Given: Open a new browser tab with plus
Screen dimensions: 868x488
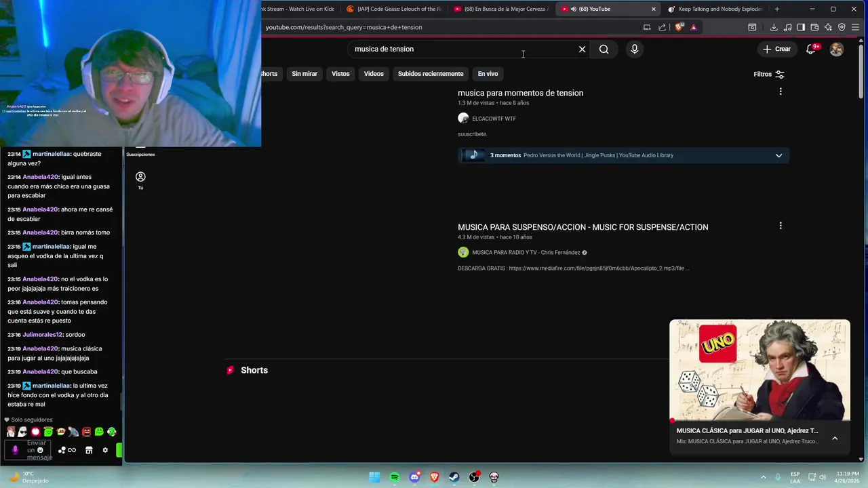Looking at the screenshot, I should [x=777, y=9].
